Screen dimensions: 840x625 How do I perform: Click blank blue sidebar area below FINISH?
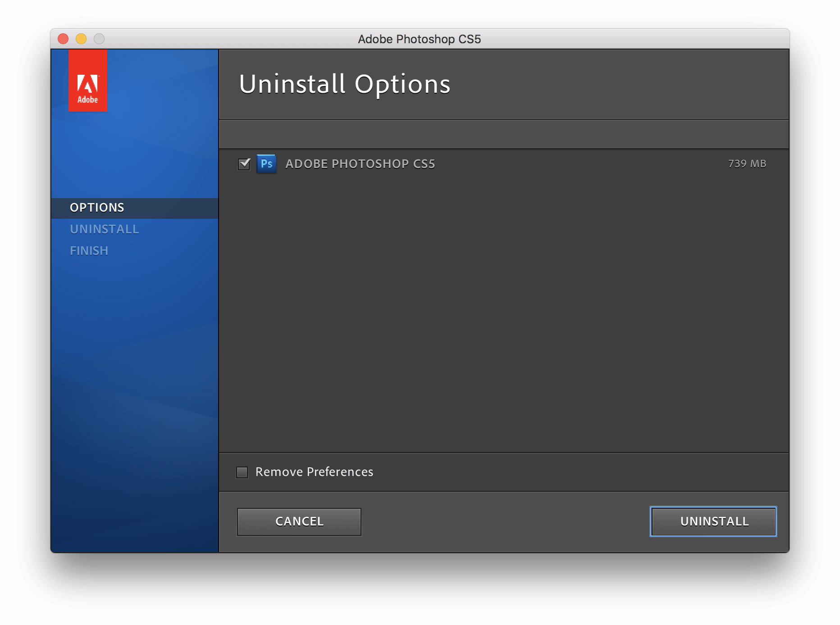point(134,383)
